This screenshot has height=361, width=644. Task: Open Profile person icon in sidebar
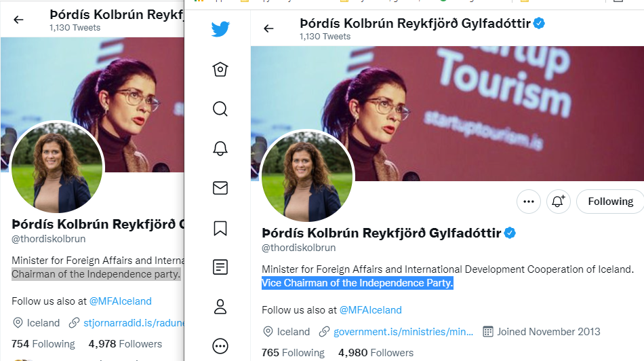pyautogui.click(x=220, y=307)
